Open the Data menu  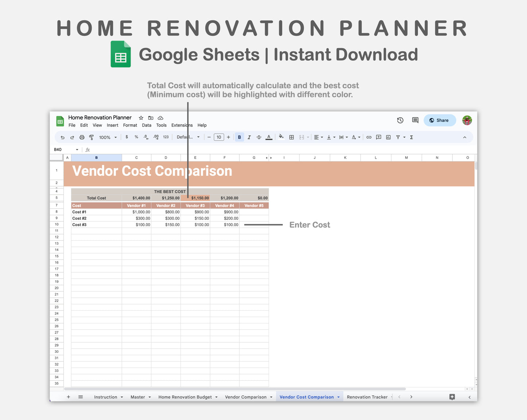click(x=147, y=125)
